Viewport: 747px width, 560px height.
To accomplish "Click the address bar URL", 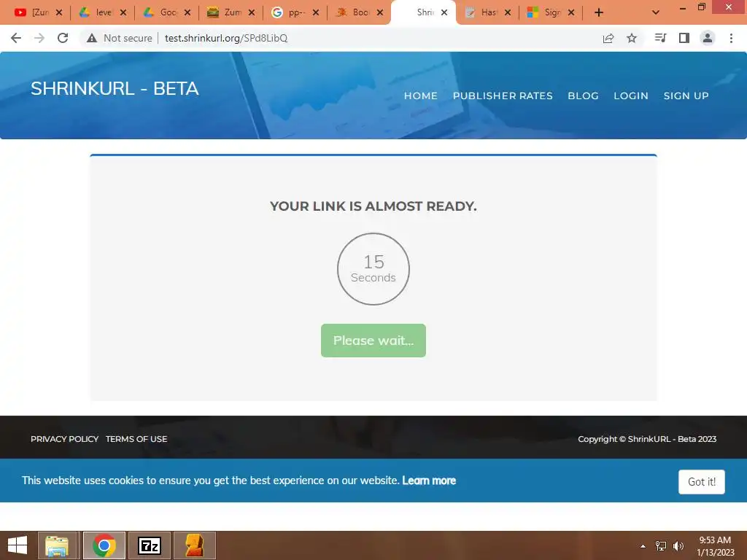I will tap(226, 38).
